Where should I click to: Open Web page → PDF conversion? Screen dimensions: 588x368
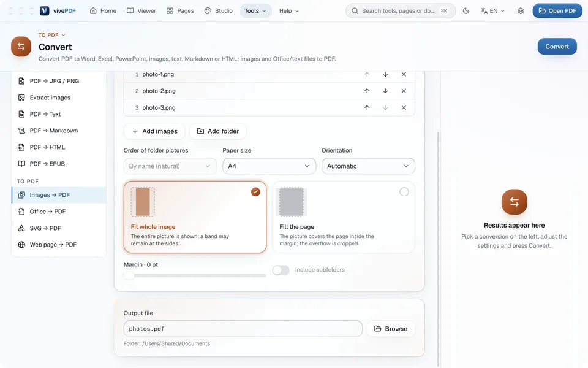click(59, 245)
